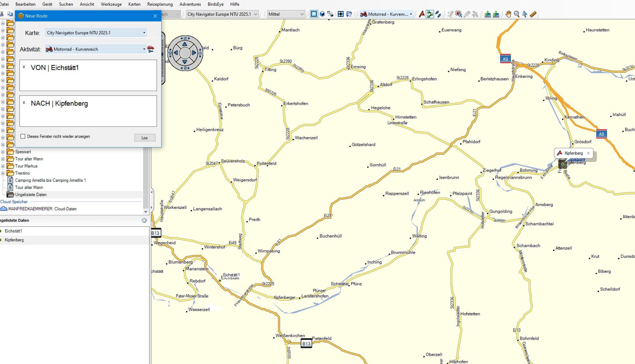
Task: Select the magnifier zoom tool
Action: [x=517, y=14]
